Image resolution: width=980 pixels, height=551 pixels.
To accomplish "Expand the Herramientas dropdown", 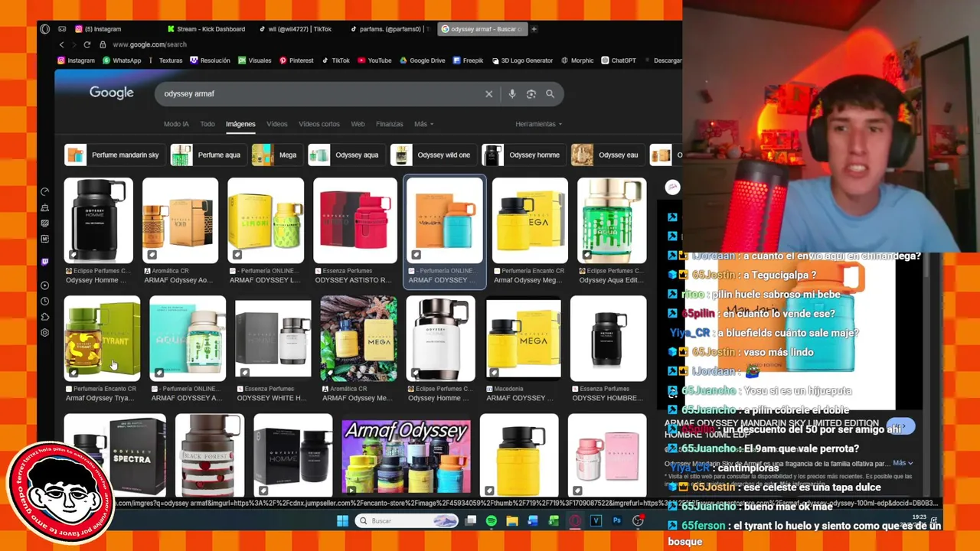I will (x=538, y=124).
